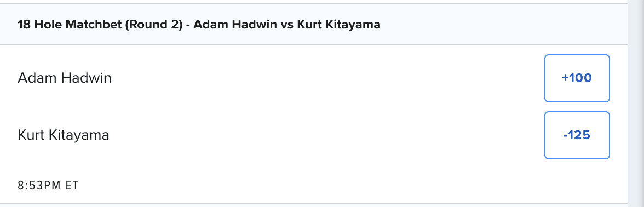Add the favorite's -125 pick to the betslip

coord(577,135)
